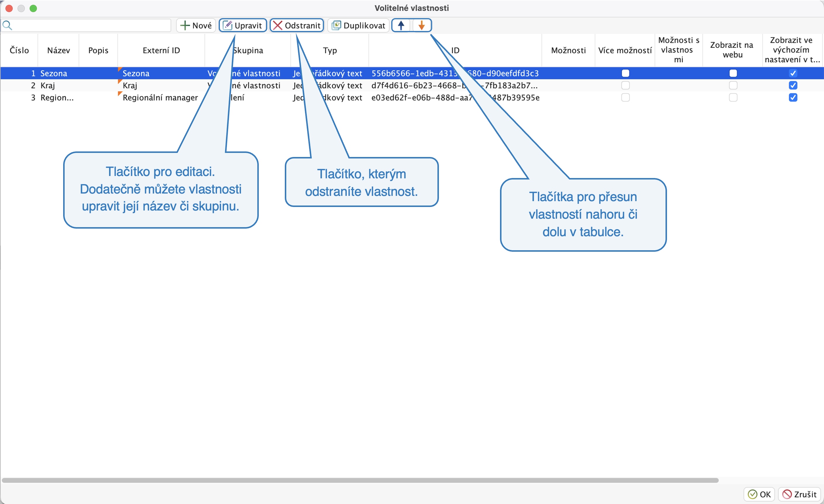Uncheck the default settings checkbox for Sezona

(793, 73)
